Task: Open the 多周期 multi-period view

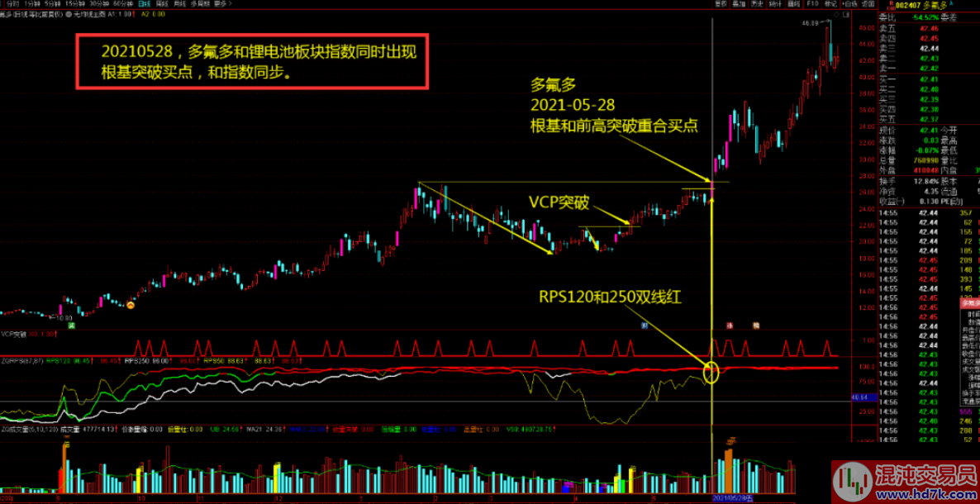Action: pos(198,4)
